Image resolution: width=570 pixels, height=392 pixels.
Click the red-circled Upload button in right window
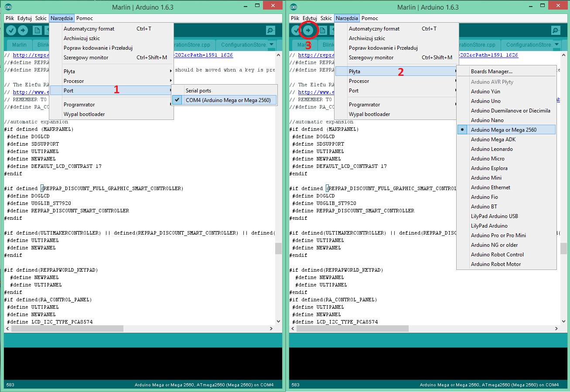(308, 31)
